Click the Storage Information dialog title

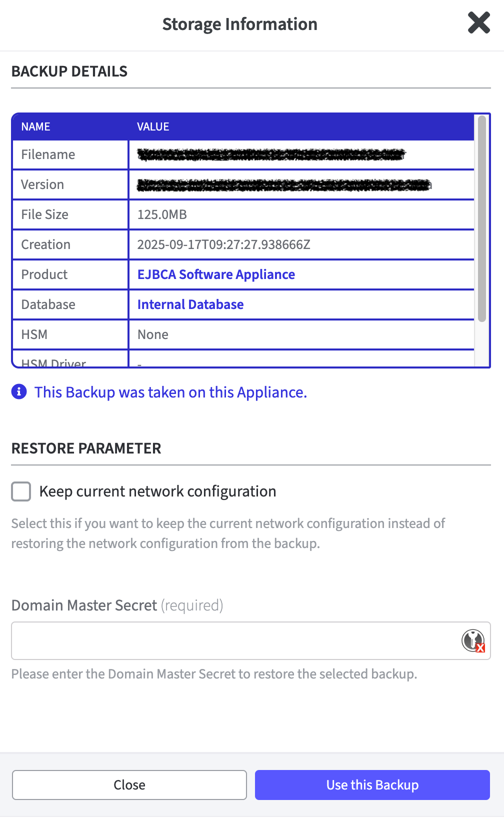pos(239,23)
